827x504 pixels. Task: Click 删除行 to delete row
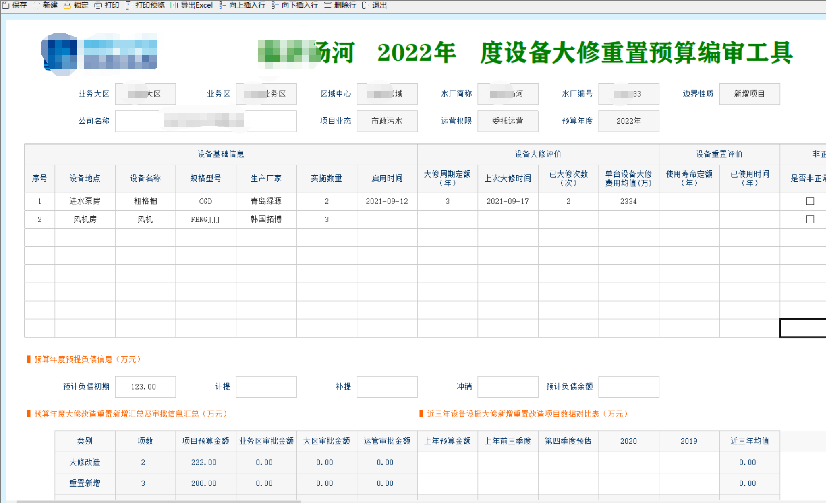point(340,5)
